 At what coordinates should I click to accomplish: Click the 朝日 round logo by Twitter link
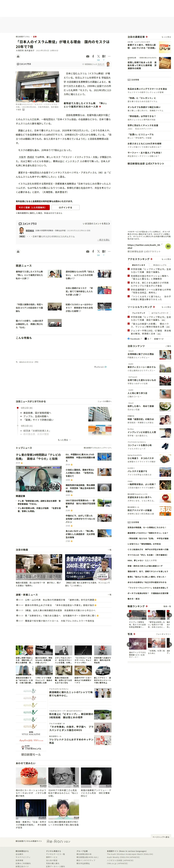[168, 246]
